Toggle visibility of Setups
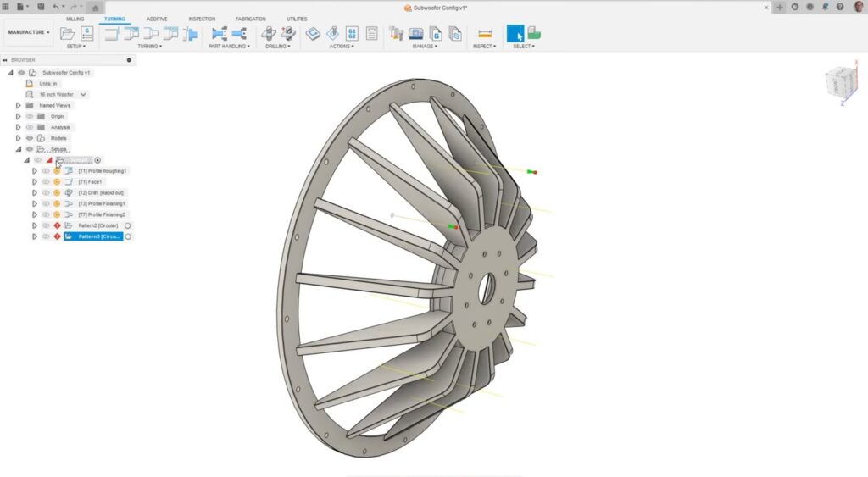This screenshot has width=868, height=477. (30, 149)
